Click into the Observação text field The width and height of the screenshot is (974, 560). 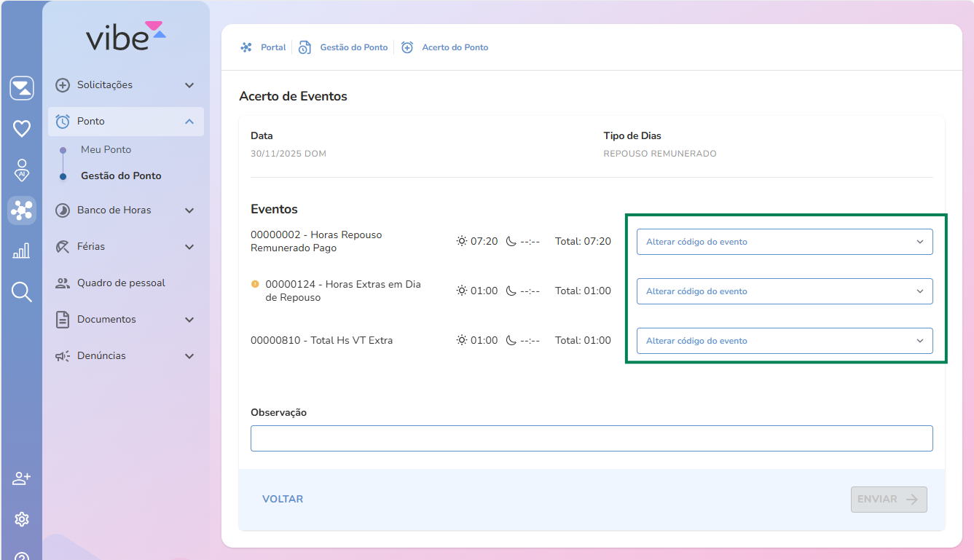click(591, 438)
